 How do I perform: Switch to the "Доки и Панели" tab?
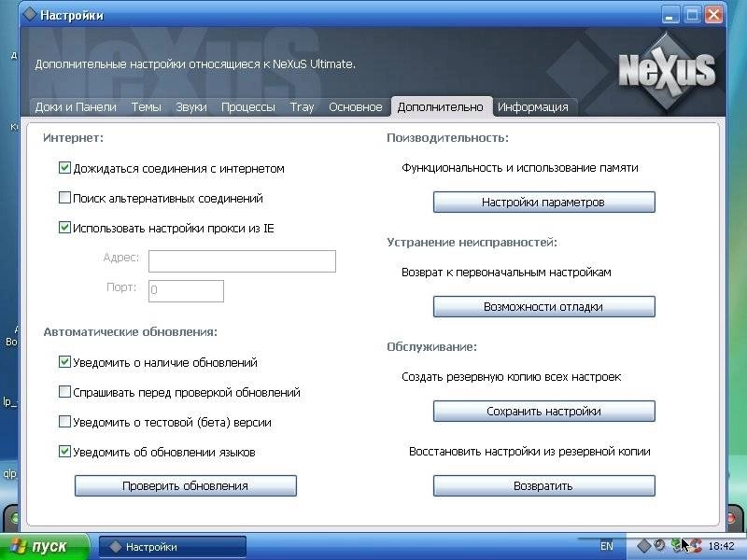[x=76, y=107]
